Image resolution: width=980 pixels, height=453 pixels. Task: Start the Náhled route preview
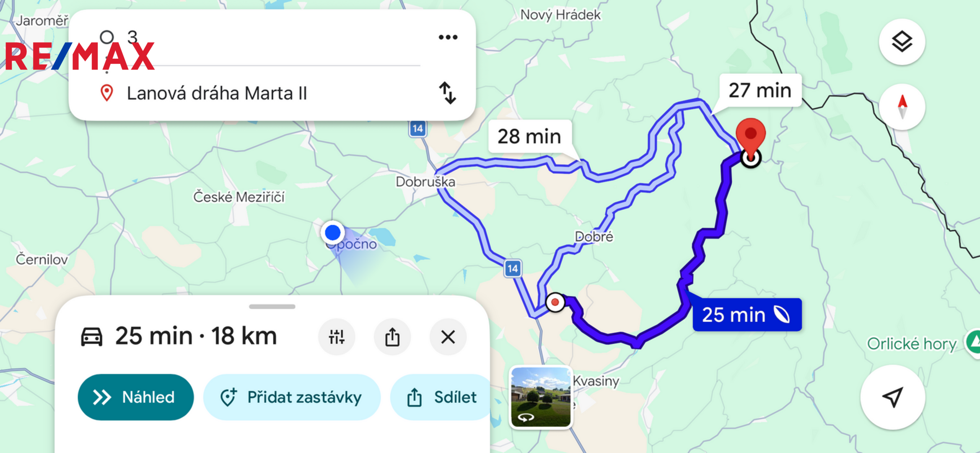pyautogui.click(x=136, y=397)
